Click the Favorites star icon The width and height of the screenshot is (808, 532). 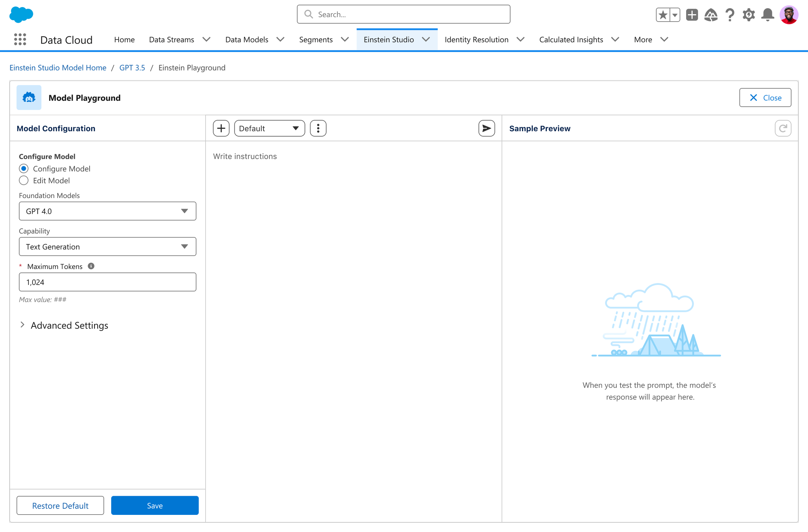(663, 15)
